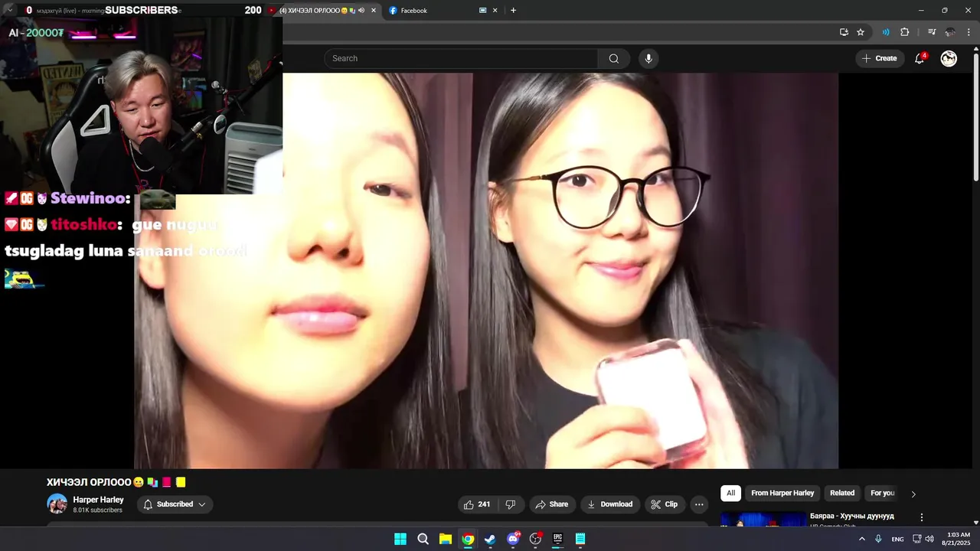Focus the YouTube Search field
980x551 pixels.
click(461, 59)
